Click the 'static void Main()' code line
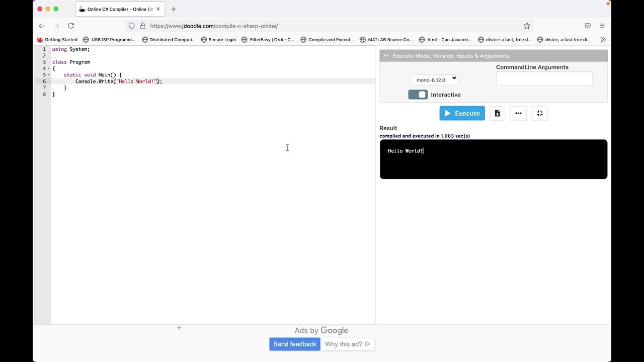This screenshot has height=362, width=644. 93,75
